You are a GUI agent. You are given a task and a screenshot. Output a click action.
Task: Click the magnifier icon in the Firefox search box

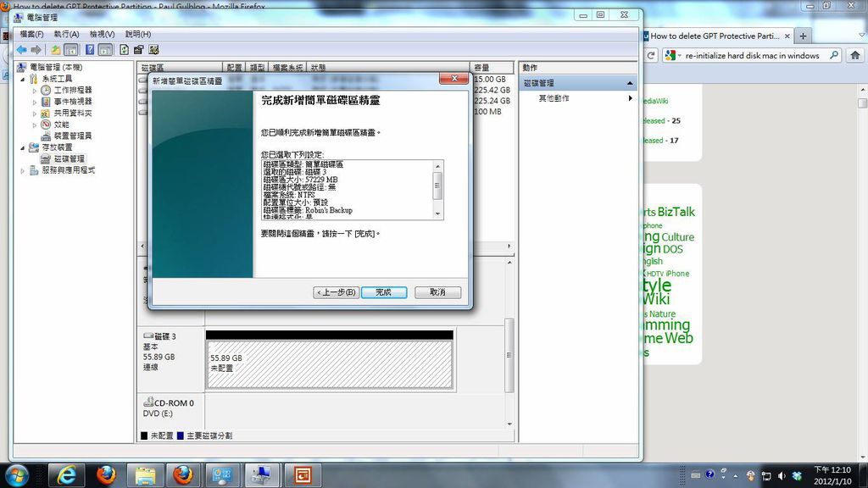point(834,55)
